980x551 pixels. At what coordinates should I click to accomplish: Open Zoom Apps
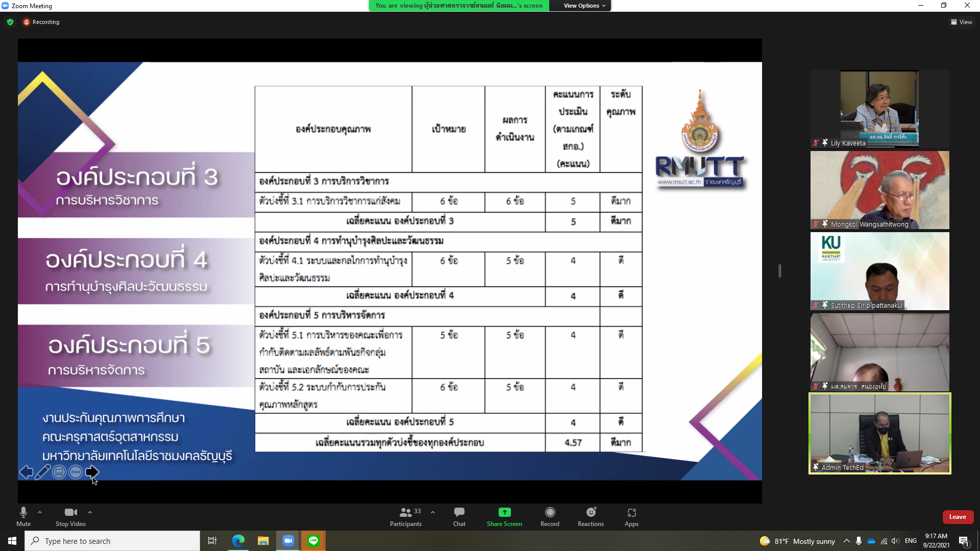631,516
